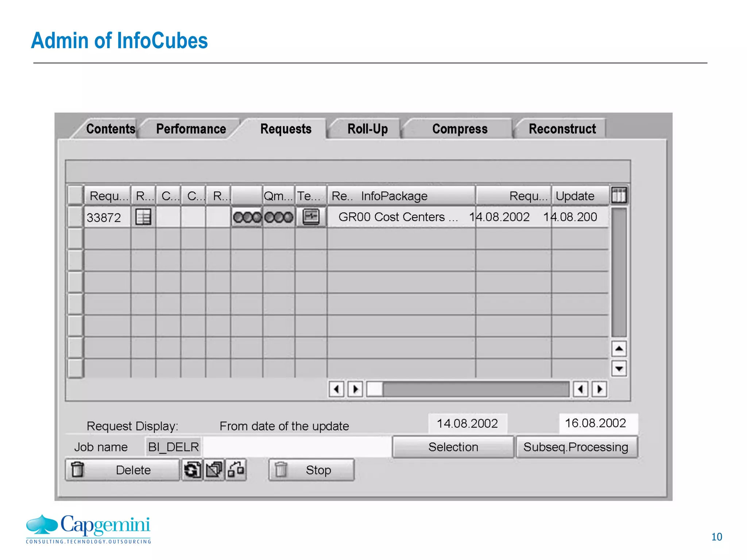Click far-right horizontal scroll right arrow
Image resolution: width=747 pixels, height=560 pixels.
point(599,389)
